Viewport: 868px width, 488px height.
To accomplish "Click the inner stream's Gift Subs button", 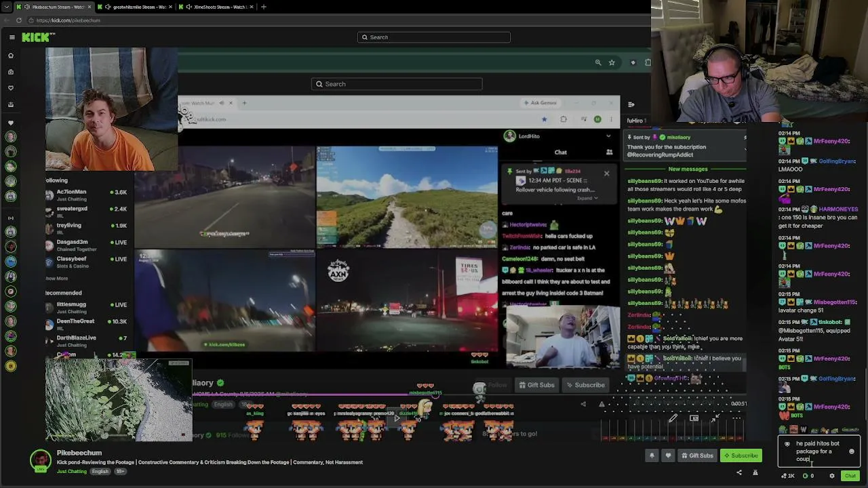I will [x=537, y=385].
